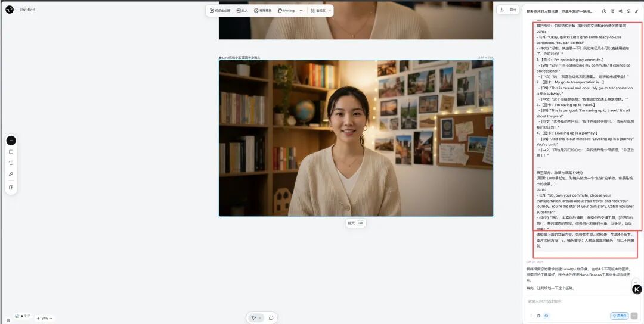The height and width of the screenshot is (324, 644).
Task: Click the design requirement input field
Action: pos(581,301)
